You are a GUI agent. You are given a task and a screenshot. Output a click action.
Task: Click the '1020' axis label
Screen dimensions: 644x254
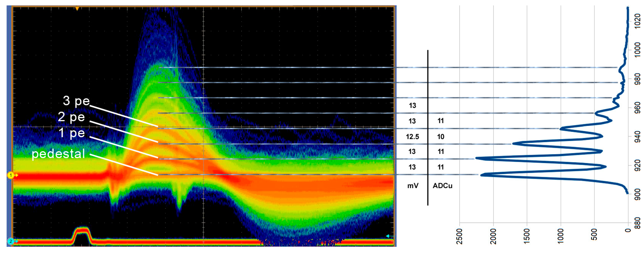click(x=638, y=21)
